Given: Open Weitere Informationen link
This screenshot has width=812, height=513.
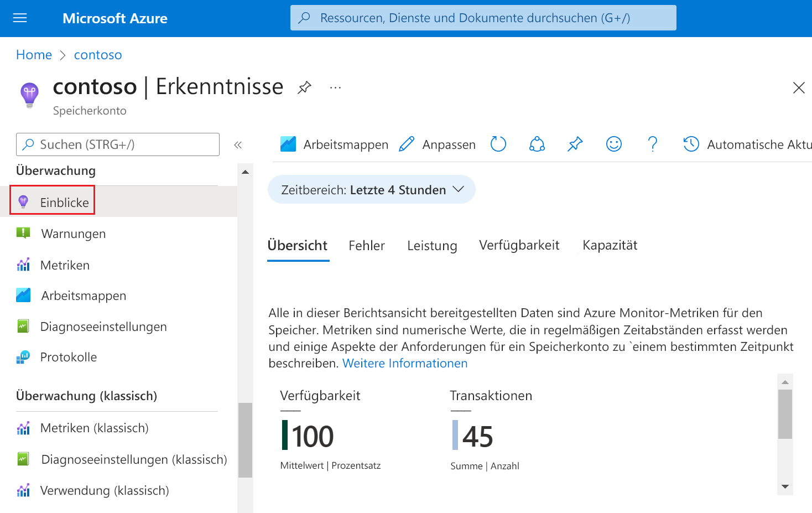Looking at the screenshot, I should (x=405, y=363).
